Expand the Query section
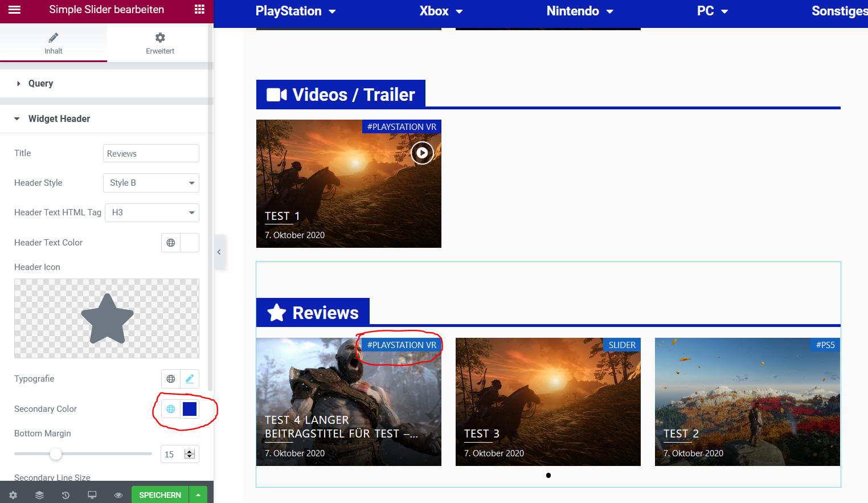 107,83
